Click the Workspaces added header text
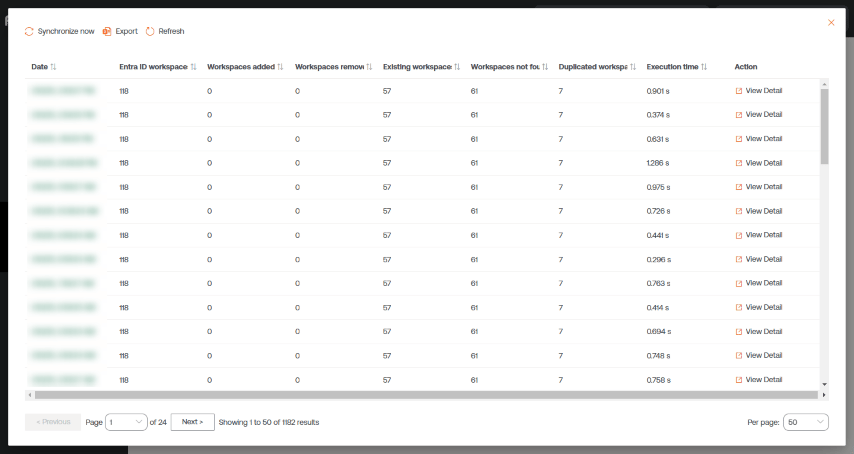Image resolution: width=854 pixels, height=454 pixels. (241, 67)
